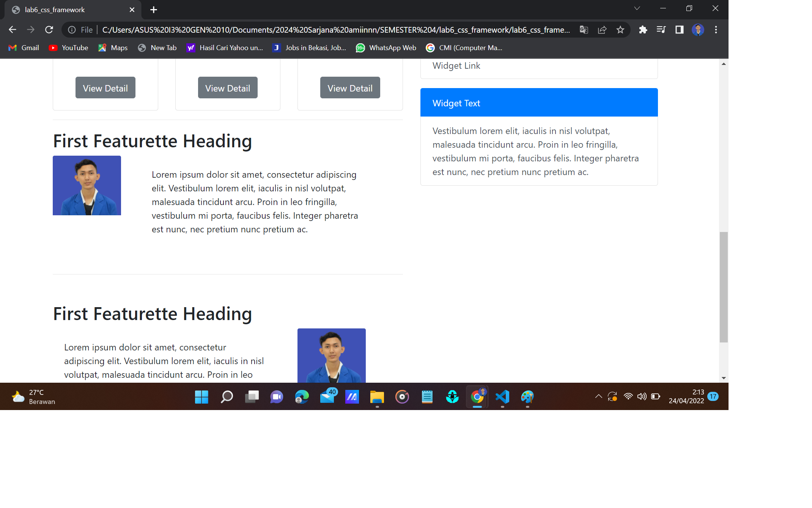Click the first View Detail button
812x508 pixels.
coord(105,88)
